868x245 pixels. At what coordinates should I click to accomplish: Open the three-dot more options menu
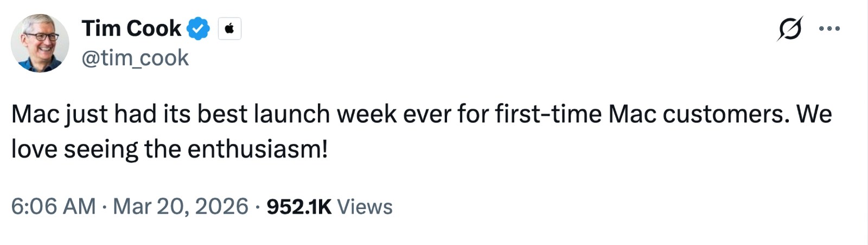(829, 29)
